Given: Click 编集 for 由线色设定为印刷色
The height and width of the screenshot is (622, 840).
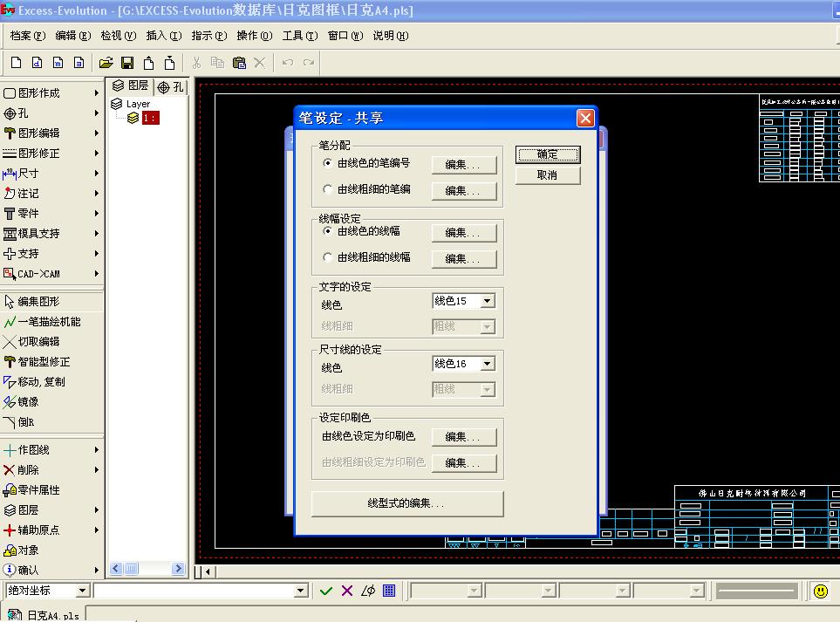Looking at the screenshot, I should pos(464,437).
